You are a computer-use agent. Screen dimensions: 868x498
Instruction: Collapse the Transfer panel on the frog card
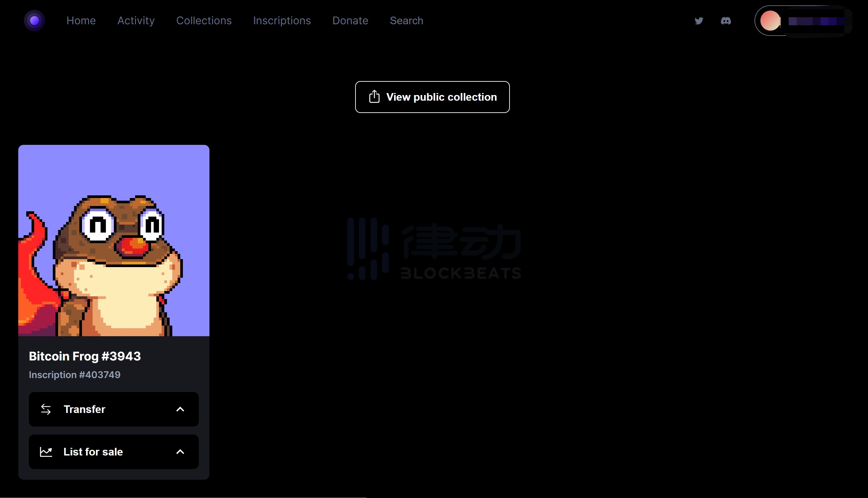click(181, 409)
